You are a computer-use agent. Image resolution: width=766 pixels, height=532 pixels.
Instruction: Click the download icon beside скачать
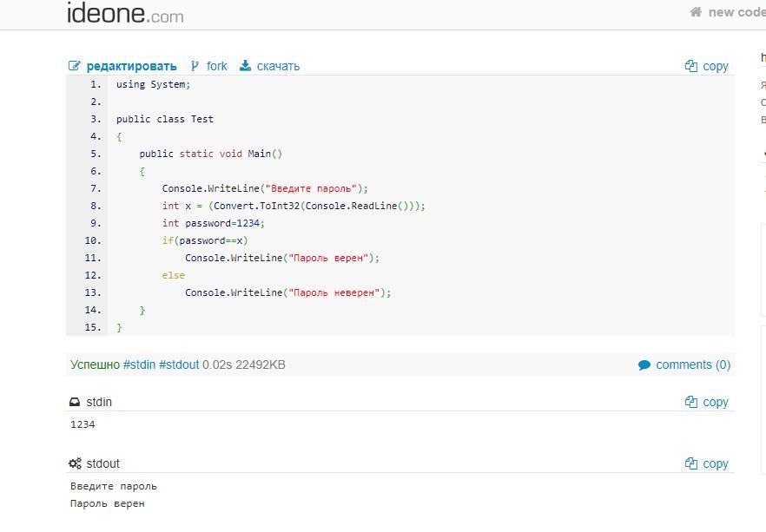[246, 66]
